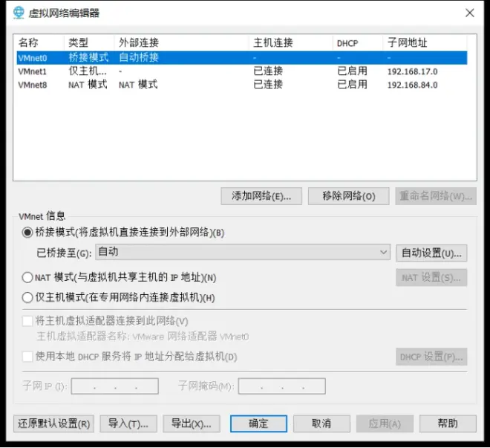This screenshot has height=448, width=490.
Task: Click the 仅主机... type cell of VMnet1
Action: (x=88, y=71)
